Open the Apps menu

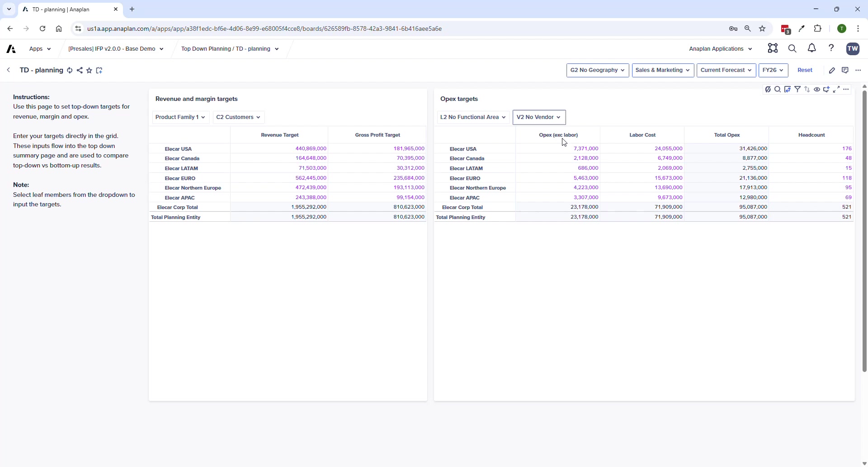40,49
